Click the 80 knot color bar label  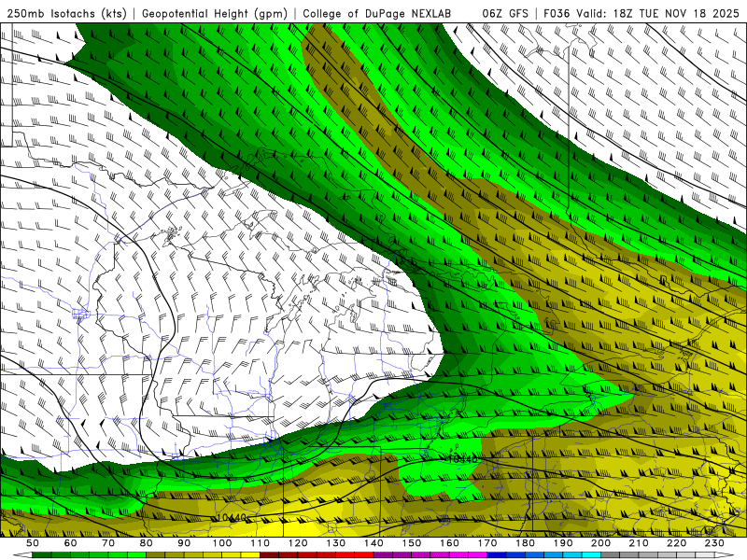tap(147, 543)
